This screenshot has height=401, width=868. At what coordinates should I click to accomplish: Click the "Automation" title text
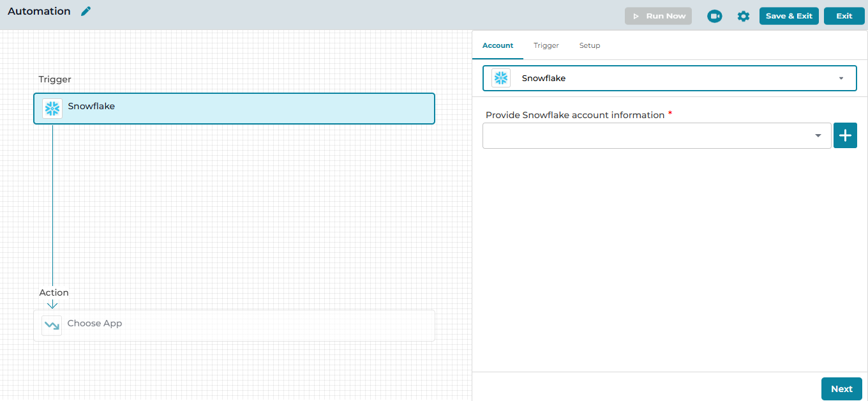point(39,11)
